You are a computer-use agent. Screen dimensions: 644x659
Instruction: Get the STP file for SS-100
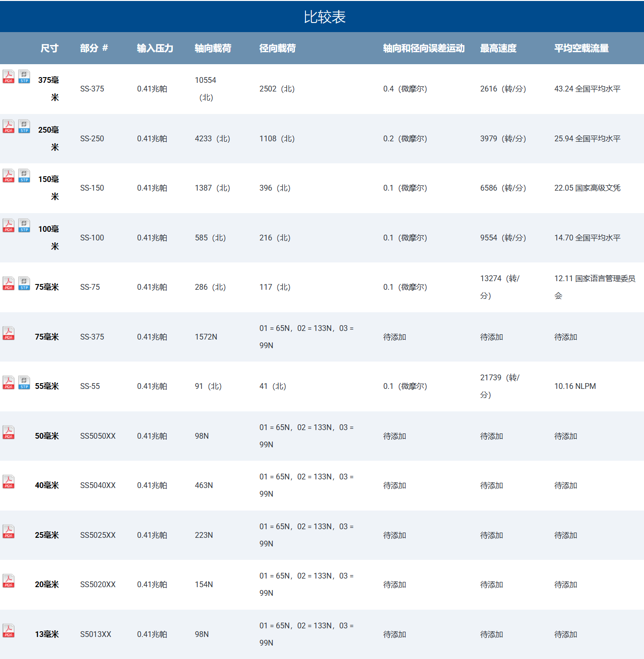24,226
